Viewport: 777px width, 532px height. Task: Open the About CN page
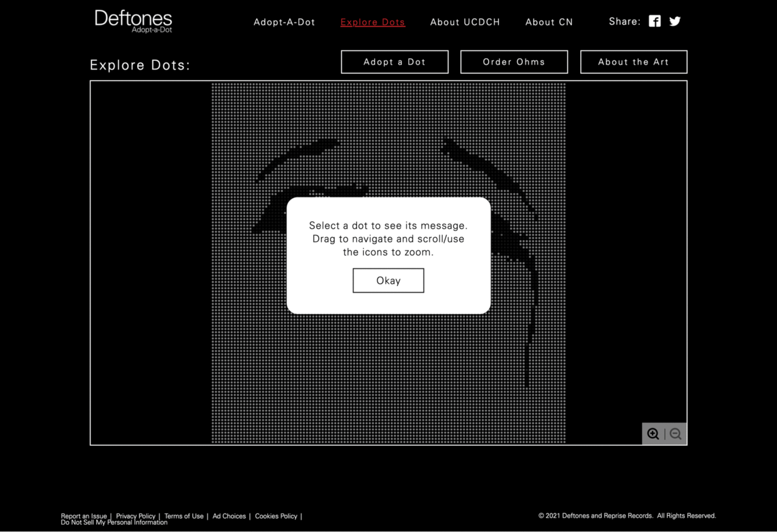point(549,22)
